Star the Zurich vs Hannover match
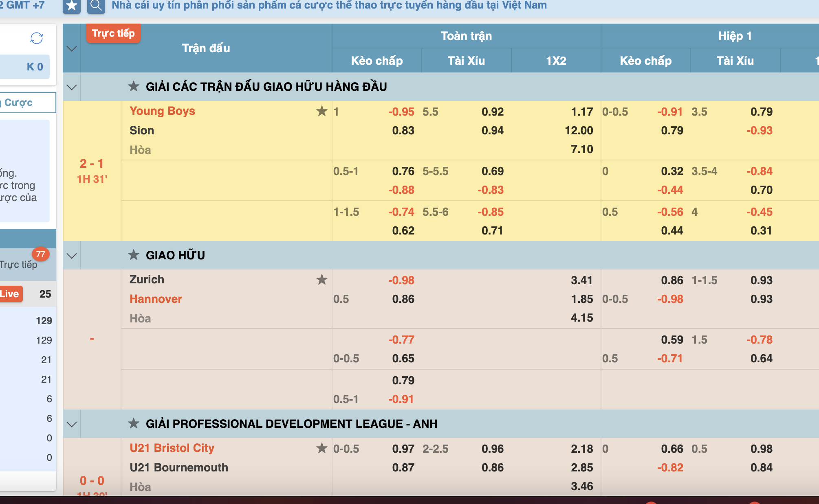The image size is (819, 504). (x=322, y=280)
